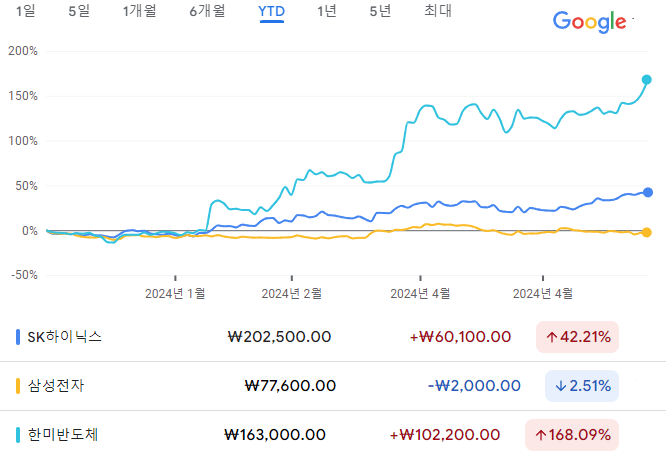Select the 1일 time range tab
Viewport: 666px width, 458px height.
pyautogui.click(x=25, y=11)
